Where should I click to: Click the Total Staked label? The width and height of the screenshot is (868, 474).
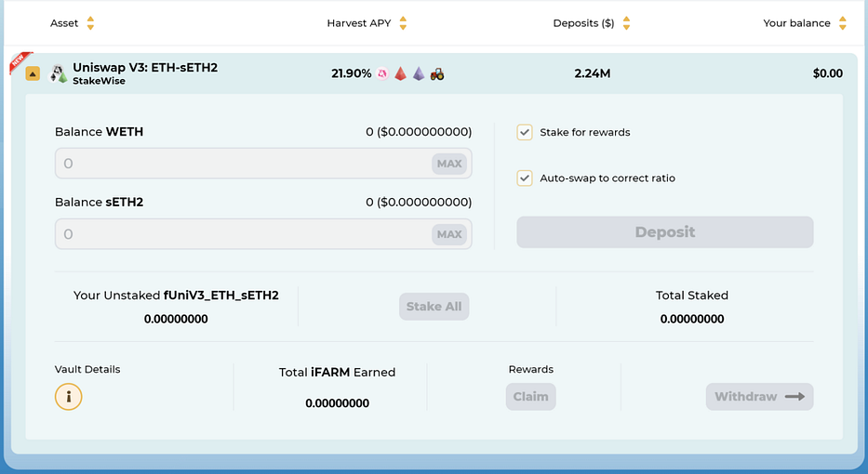tap(692, 296)
